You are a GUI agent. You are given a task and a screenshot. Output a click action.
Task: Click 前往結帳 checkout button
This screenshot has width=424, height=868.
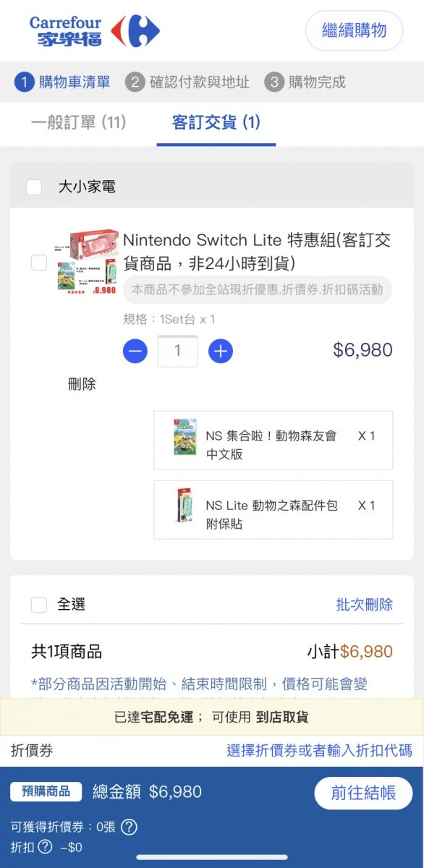[363, 793]
